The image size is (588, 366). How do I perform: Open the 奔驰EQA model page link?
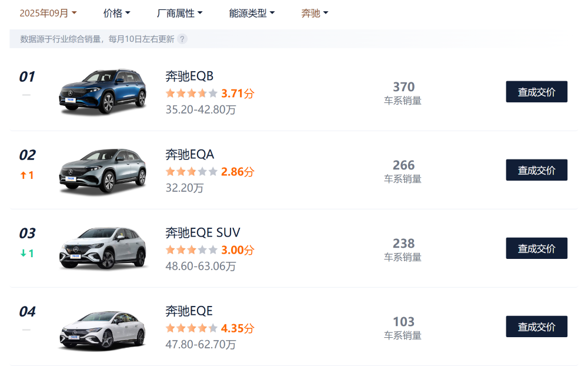click(189, 154)
